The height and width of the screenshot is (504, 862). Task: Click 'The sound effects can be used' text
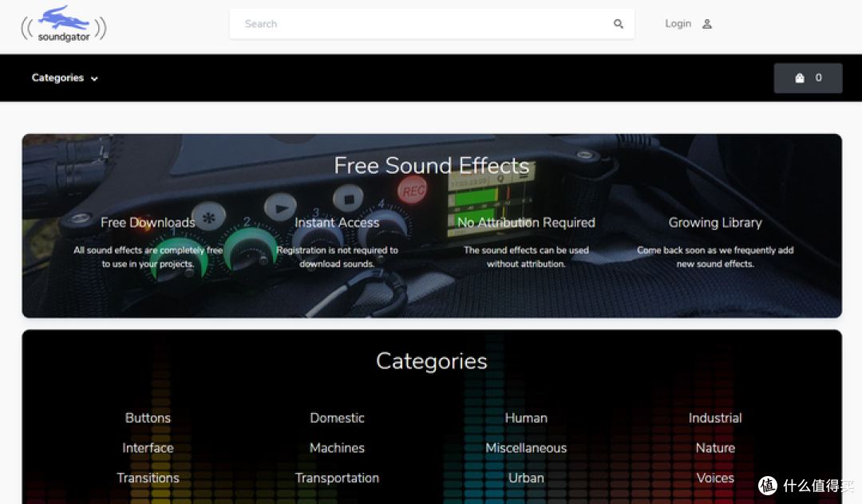click(526, 257)
